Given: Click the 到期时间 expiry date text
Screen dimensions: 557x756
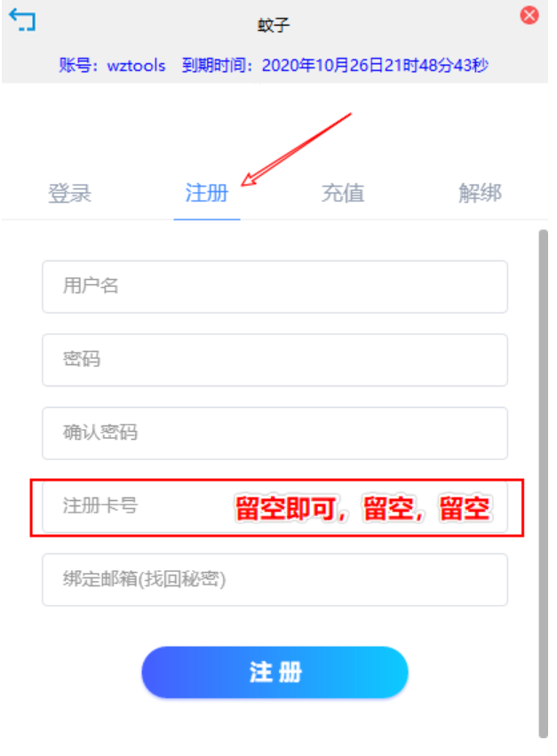Looking at the screenshot, I should [x=335, y=65].
